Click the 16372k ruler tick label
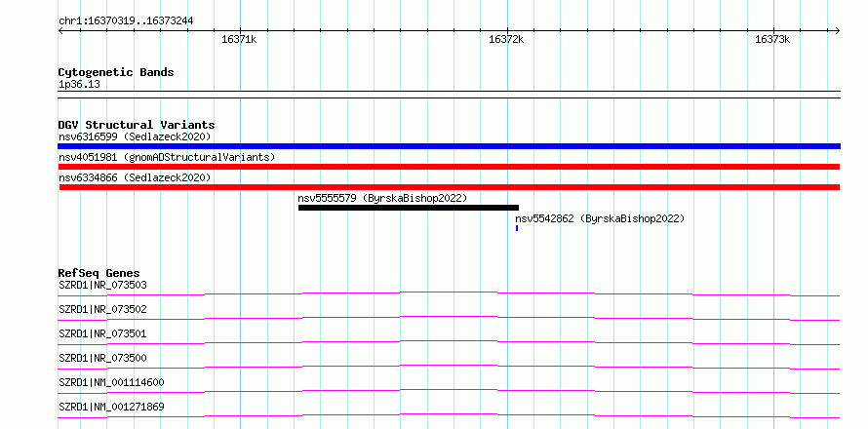The width and height of the screenshot is (868, 429). tap(506, 39)
